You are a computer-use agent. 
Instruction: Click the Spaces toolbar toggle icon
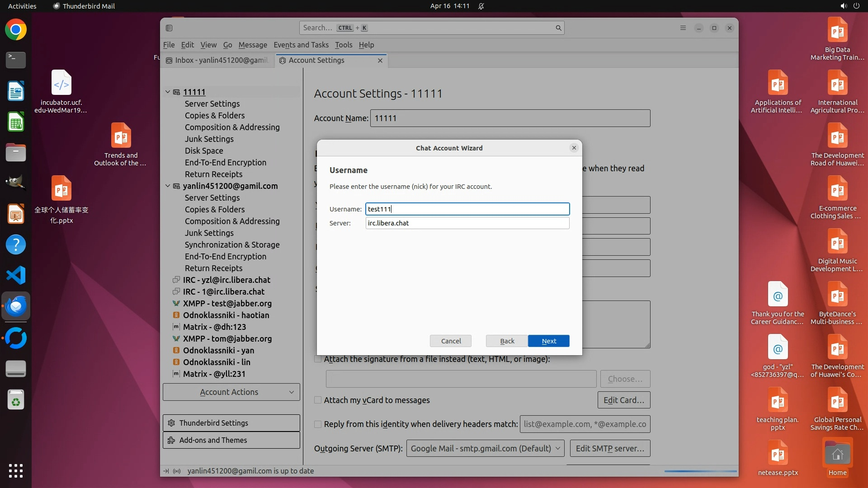pyautogui.click(x=169, y=28)
